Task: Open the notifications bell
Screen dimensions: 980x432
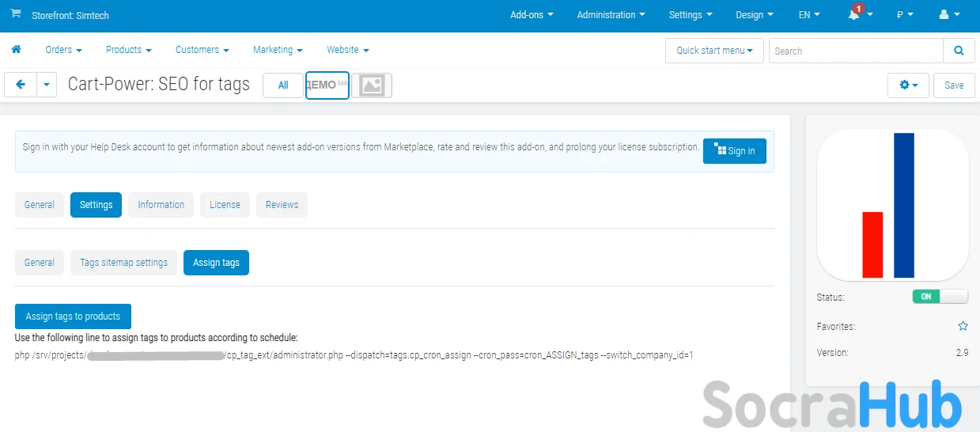Action: [x=854, y=15]
